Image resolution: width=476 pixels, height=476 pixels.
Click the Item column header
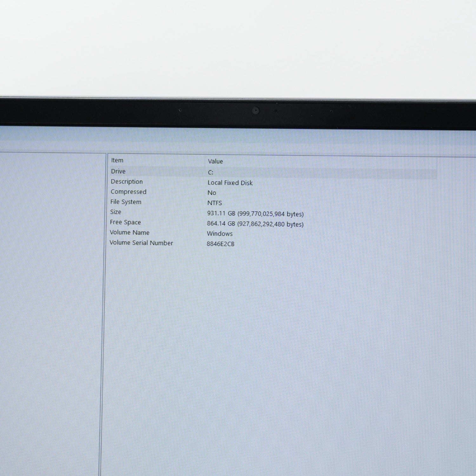coord(117,160)
